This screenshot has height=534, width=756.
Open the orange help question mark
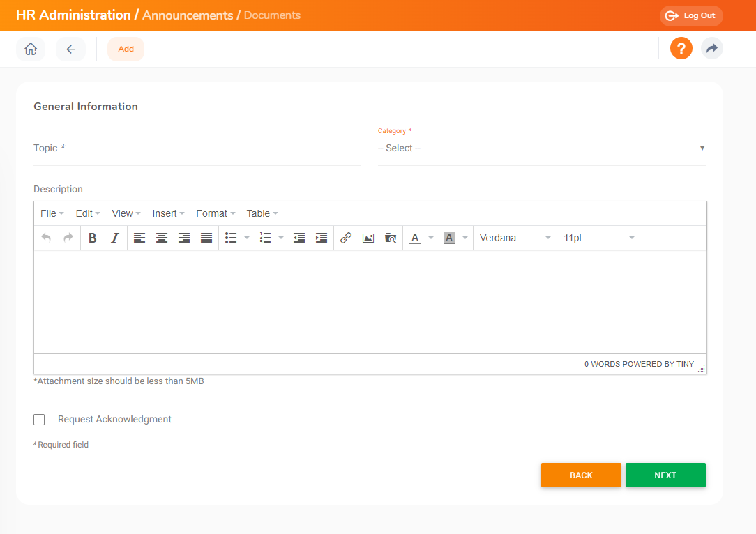(x=681, y=49)
